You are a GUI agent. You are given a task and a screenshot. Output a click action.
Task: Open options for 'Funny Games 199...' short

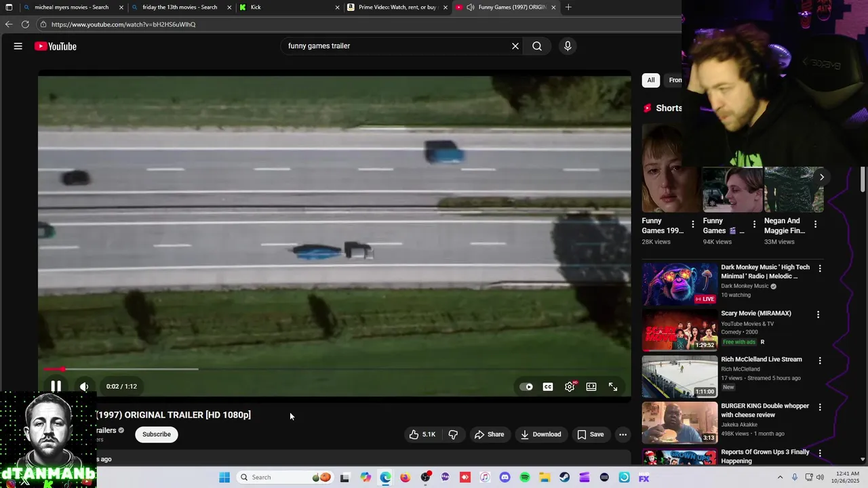(692, 224)
